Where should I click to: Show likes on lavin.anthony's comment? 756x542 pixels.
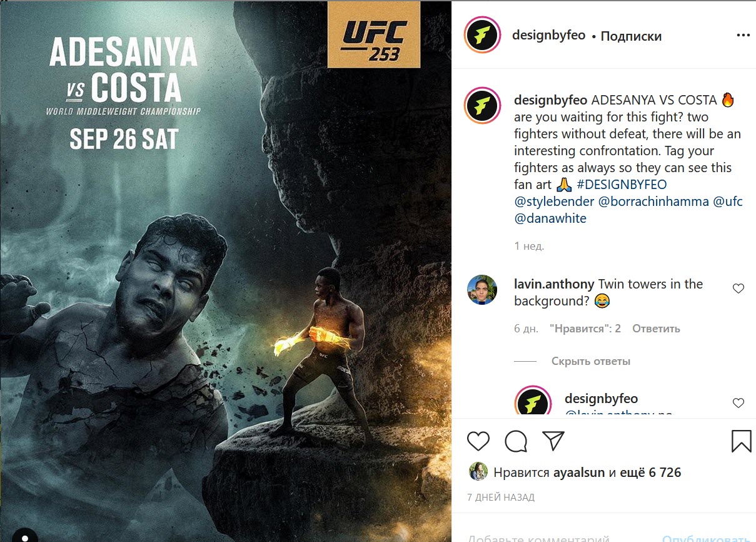coord(585,329)
